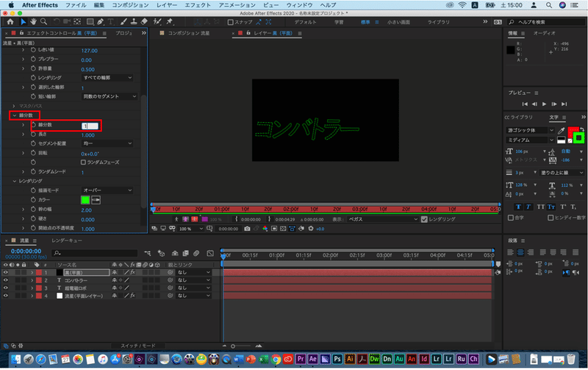
Task: Open the 描画モード dropdown (オーバー)
Action: 107,191
